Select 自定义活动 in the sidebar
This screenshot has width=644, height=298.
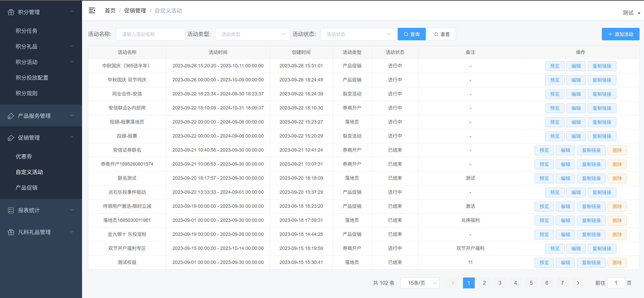pyautogui.click(x=29, y=172)
